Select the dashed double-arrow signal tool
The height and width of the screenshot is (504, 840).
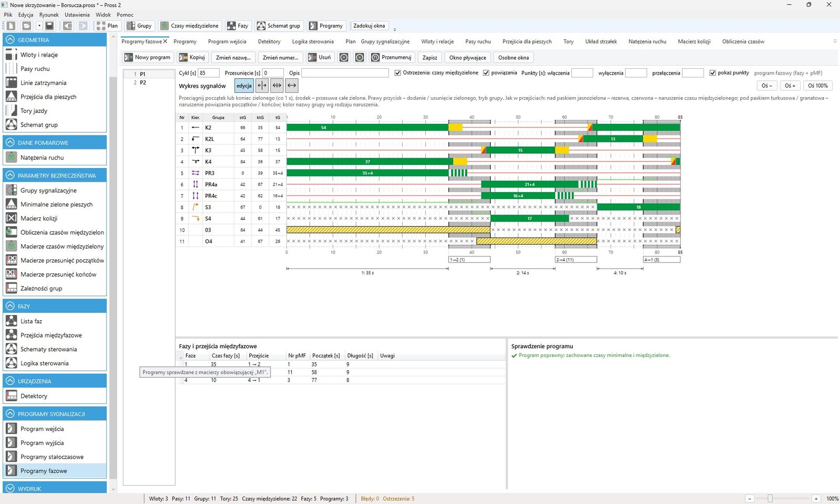click(277, 86)
